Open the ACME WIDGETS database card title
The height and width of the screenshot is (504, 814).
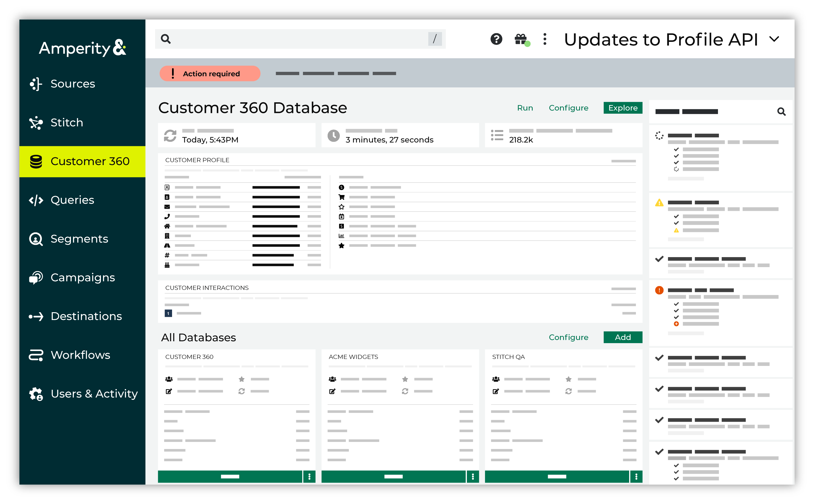pyautogui.click(x=353, y=357)
